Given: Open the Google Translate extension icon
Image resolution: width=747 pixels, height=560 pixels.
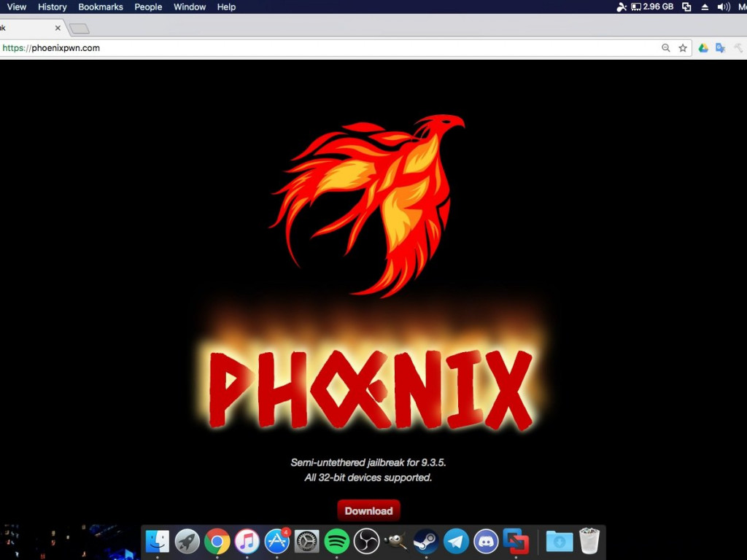Looking at the screenshot, I should [720, 48].
